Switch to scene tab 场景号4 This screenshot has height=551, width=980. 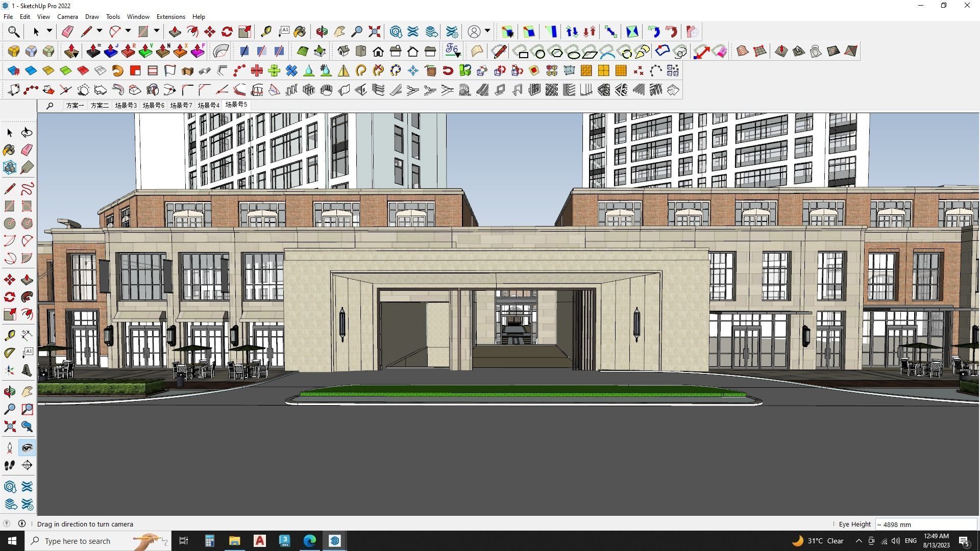[208, 106]
